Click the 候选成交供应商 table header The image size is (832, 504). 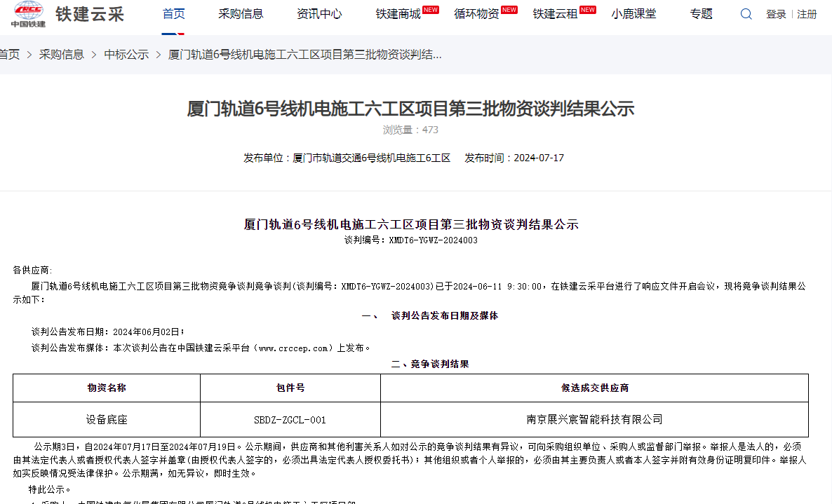click(595, 388)
